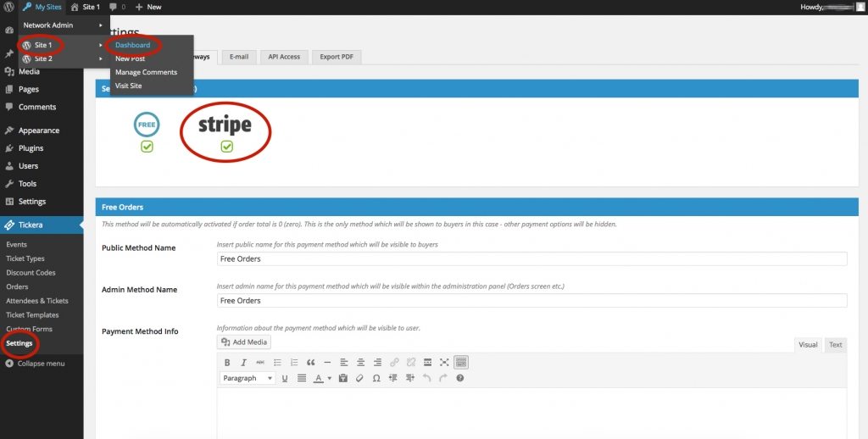
Task: Choose New Post in the submenu
Action: point(130,58)
